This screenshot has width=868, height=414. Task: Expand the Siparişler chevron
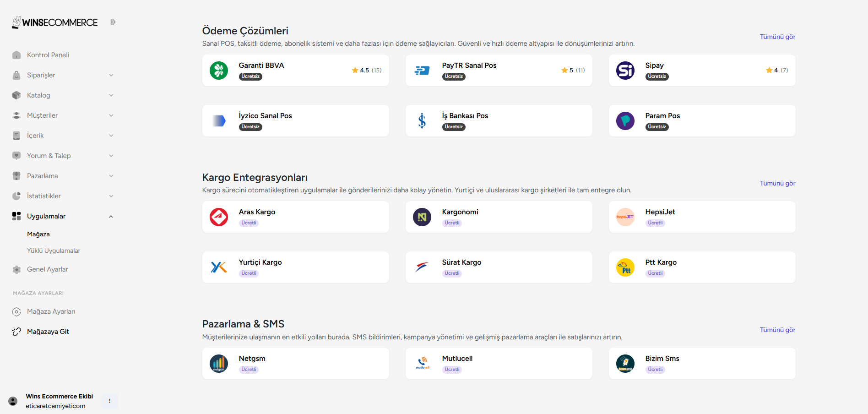(x=111, y=75)
